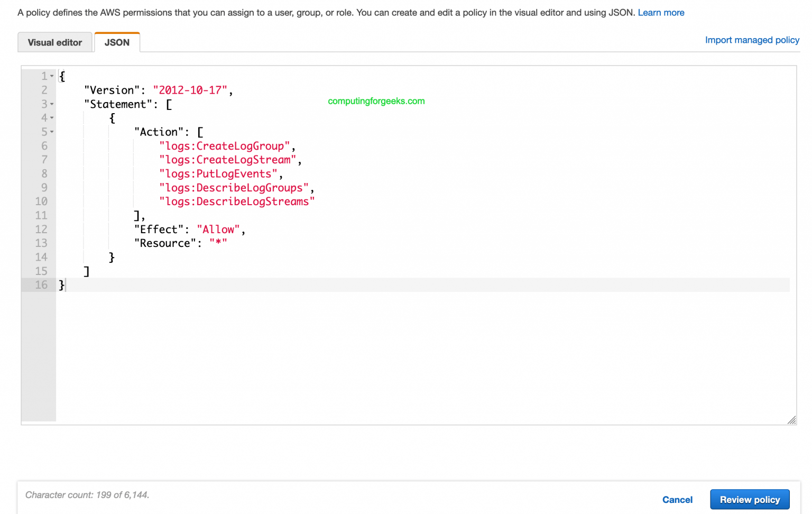Click the Resource wildcard value
Viewport: 812px width, 514px height.
(x=218, y=243)
